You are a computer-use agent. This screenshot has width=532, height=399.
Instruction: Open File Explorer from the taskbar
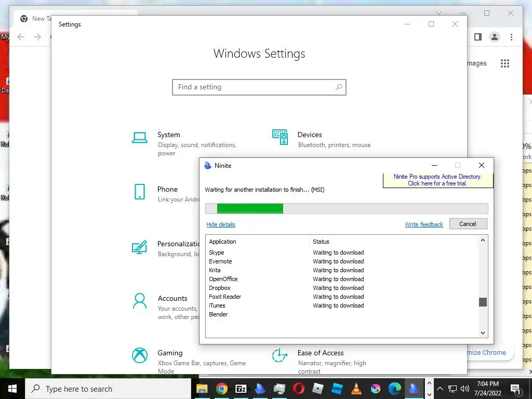point(202,389)
